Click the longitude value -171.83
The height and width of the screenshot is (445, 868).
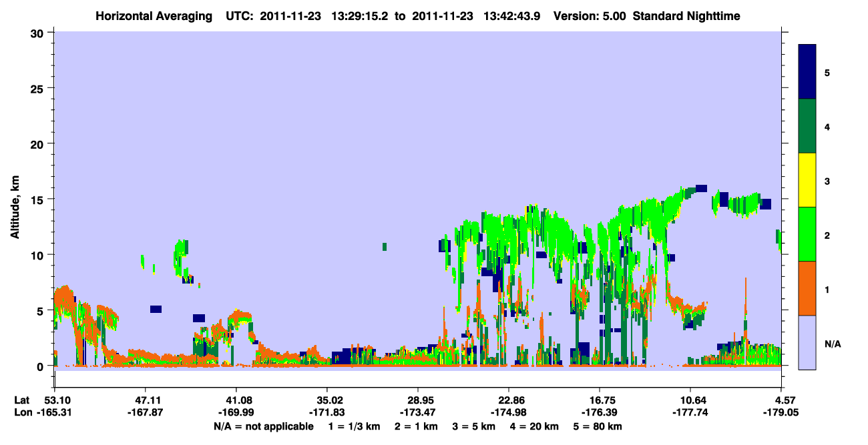[x=327, y=412]
